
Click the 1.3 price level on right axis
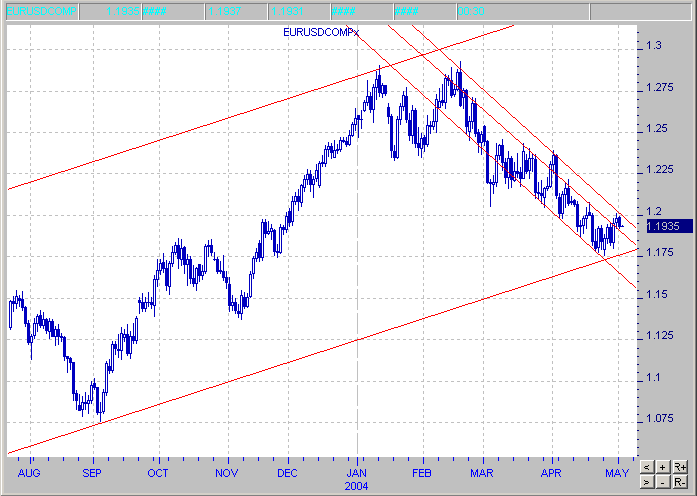(x=654, y=46)
